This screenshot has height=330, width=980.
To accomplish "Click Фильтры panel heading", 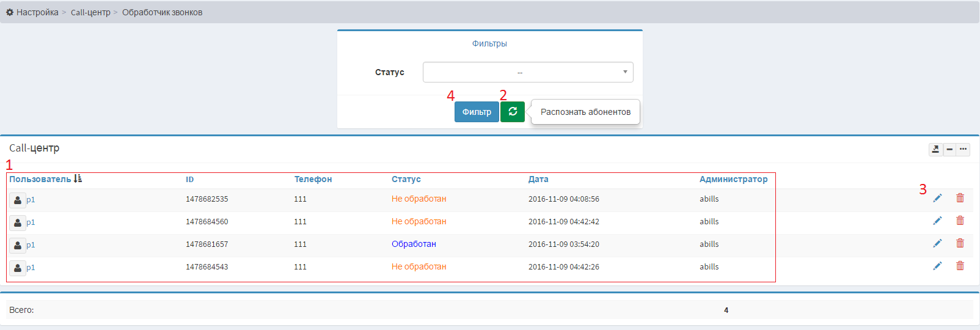I will click(489, 43).
